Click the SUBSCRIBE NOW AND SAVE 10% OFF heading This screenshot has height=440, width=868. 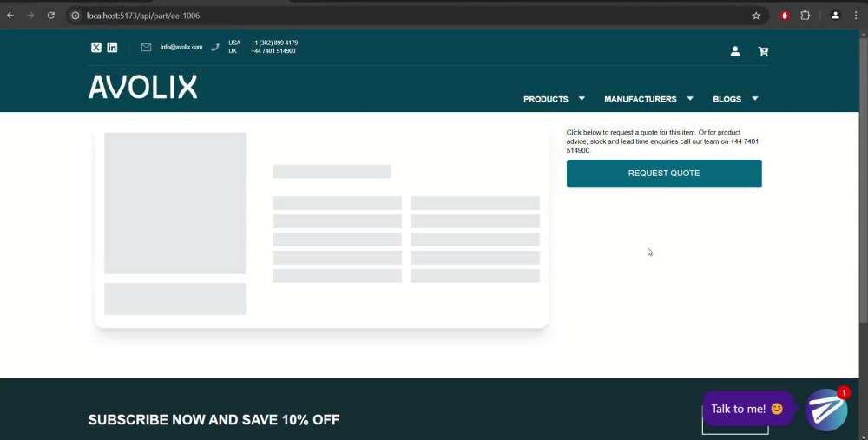pyautogui.click(x=214, y=419)
